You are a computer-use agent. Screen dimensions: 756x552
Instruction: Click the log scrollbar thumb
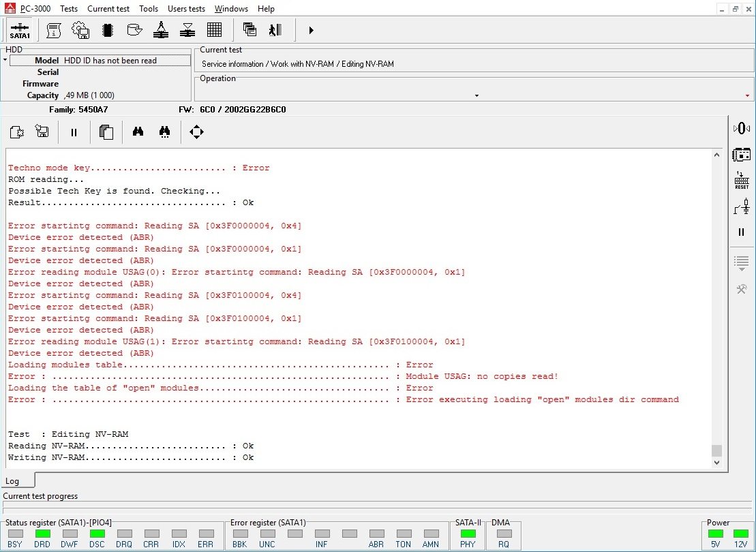(x=716, y=450)
